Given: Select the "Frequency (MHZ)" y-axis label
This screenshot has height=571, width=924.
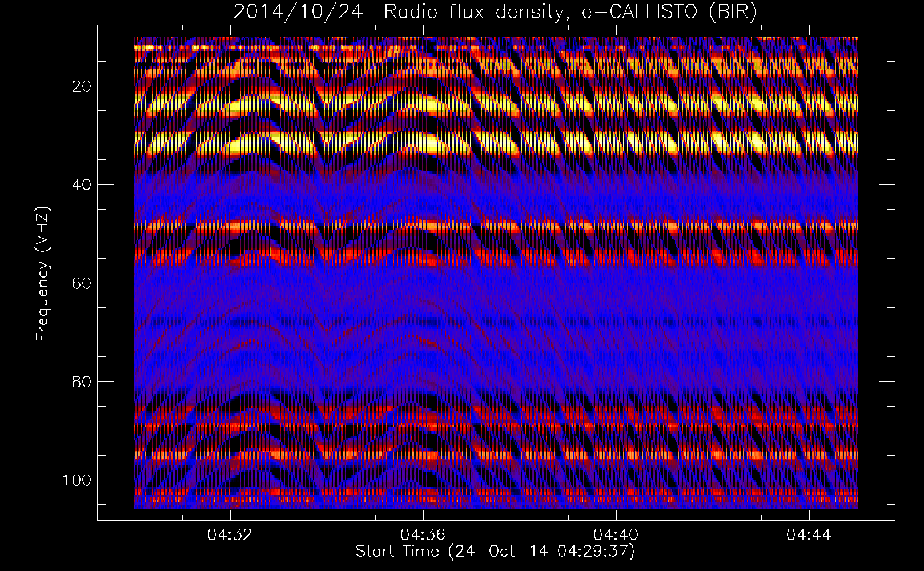Looking at the screenshot, I should pyautogui.click(x=43, y=274).
